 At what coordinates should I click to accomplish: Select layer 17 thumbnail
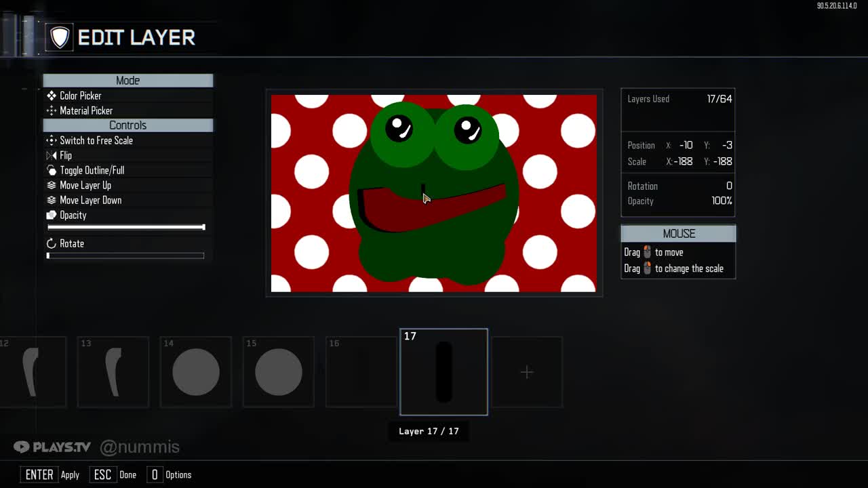pyautogui.click(x=444, y=372)
